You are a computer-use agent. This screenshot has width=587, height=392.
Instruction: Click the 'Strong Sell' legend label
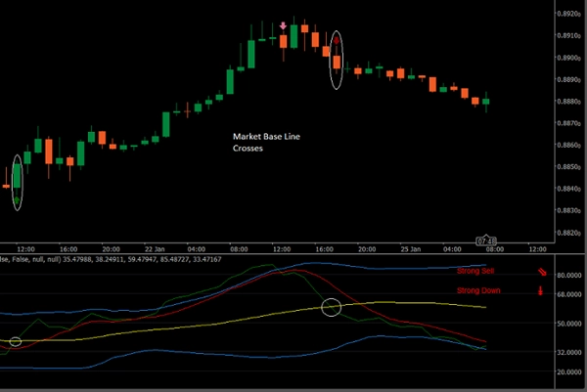tap(474, 275)
